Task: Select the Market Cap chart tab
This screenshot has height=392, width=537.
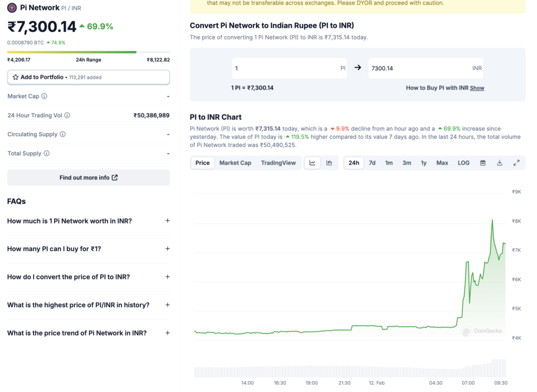Action: tap(235, 163)
